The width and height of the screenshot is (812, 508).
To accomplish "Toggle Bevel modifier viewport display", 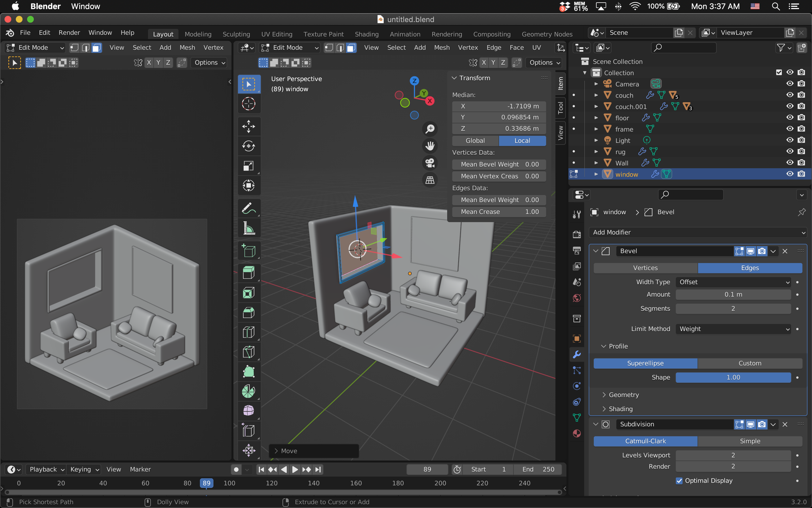I will tap(751, 251).
